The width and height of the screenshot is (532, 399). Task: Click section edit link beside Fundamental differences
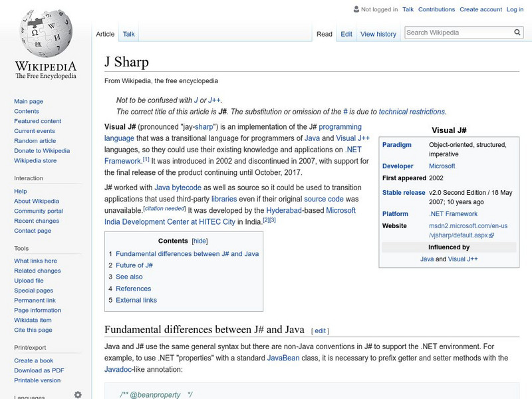click(x=320, y=331)
